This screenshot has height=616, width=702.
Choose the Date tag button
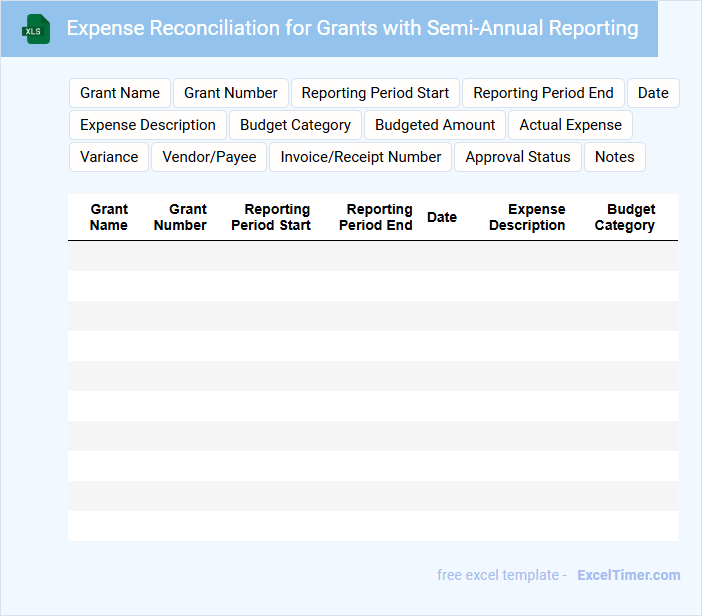tap(653, 93)
